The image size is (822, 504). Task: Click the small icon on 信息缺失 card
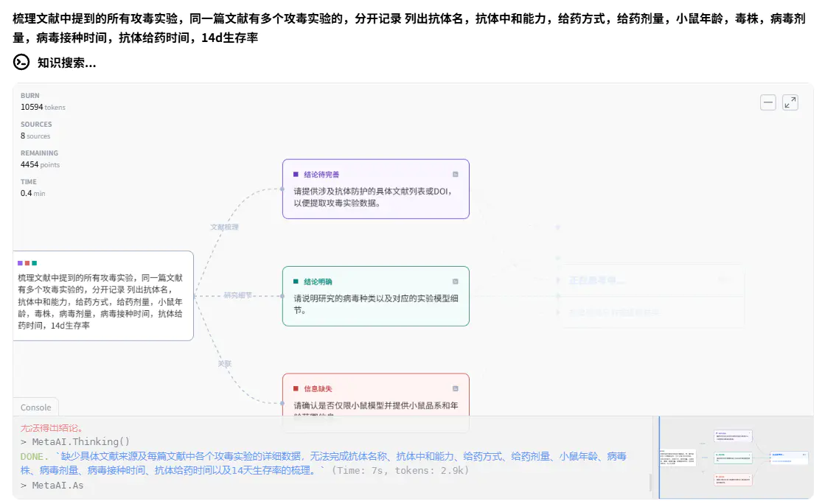(455, 388)
